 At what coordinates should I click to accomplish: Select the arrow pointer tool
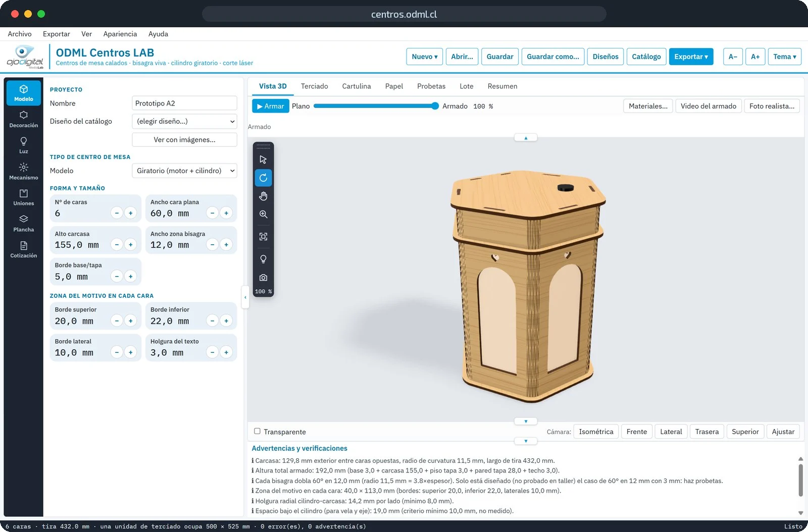point(263,159)
